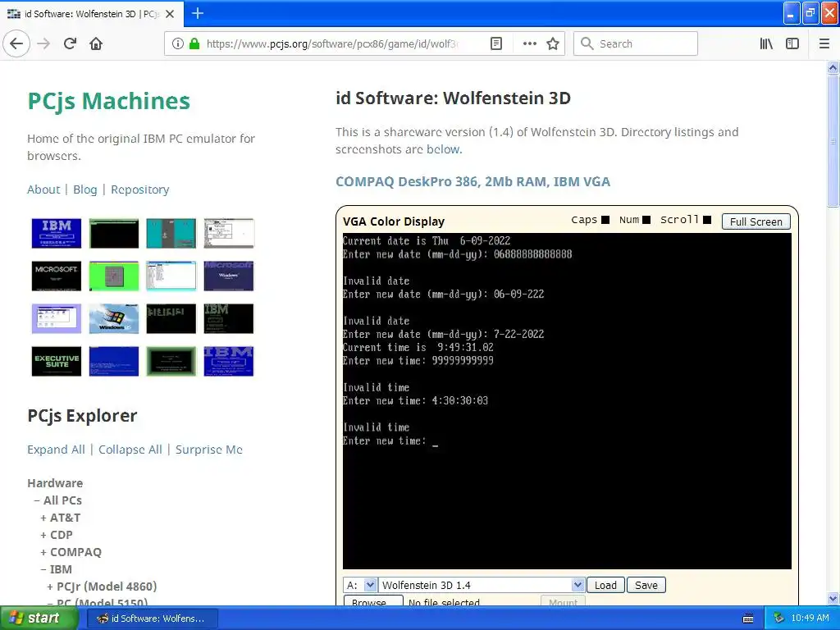
Task: Close the Wolfenstein 3D browser tab
Action: 170,14
